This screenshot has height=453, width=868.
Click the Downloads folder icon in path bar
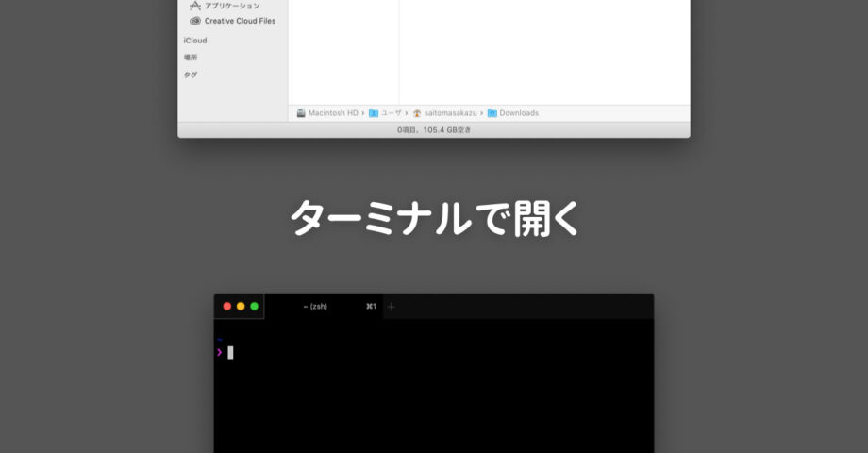(x=492, y=113)
